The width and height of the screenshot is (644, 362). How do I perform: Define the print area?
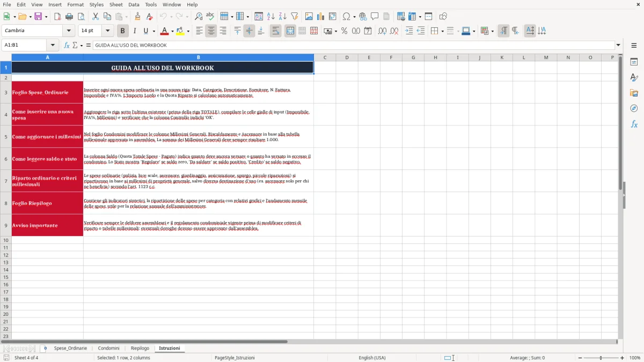point(401,17)
